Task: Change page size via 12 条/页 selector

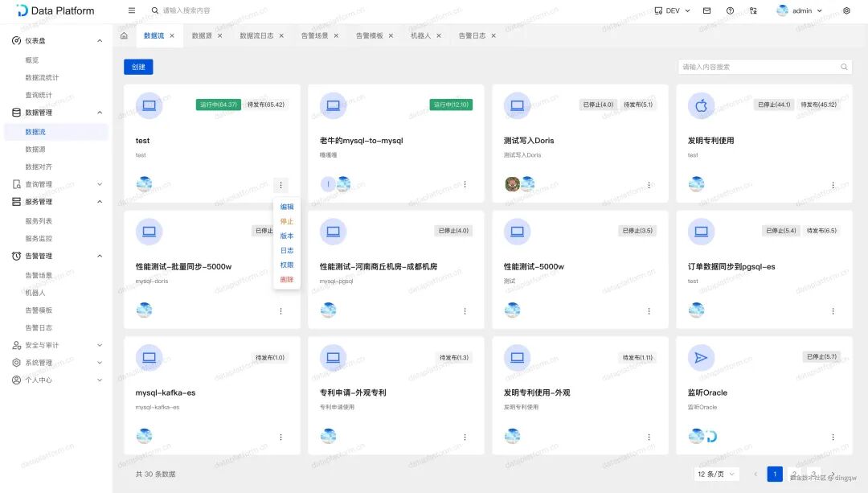Action: click(x=714, y=474)
